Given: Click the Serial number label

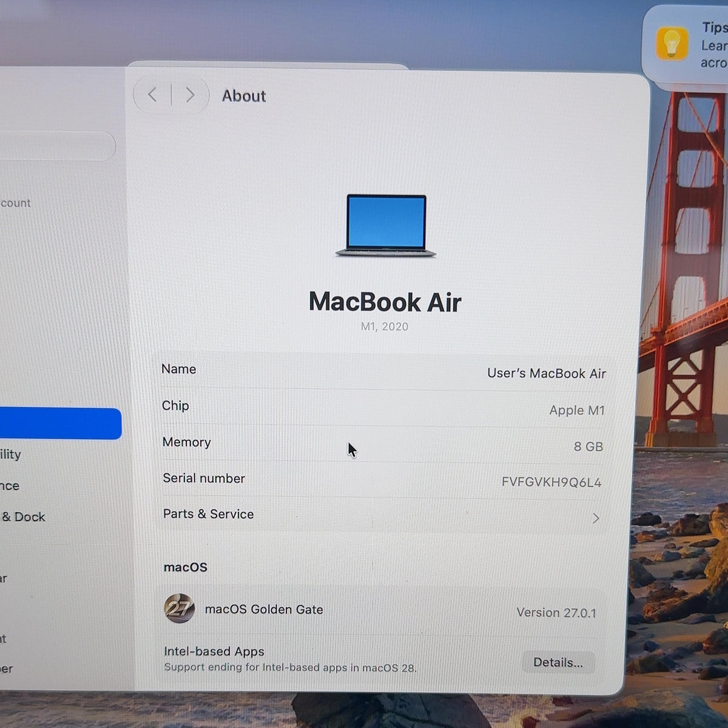Looking at the screenshot, I should 204,478.
